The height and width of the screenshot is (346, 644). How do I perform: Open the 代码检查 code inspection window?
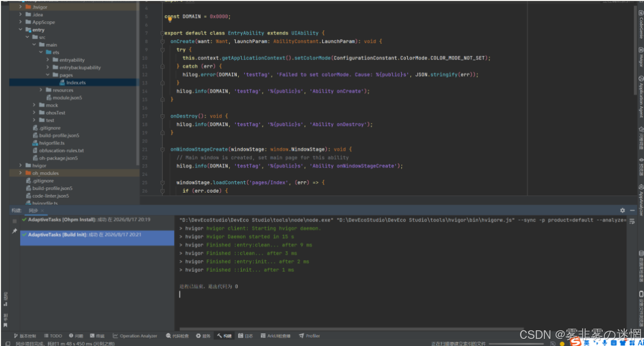click(177, 336)
